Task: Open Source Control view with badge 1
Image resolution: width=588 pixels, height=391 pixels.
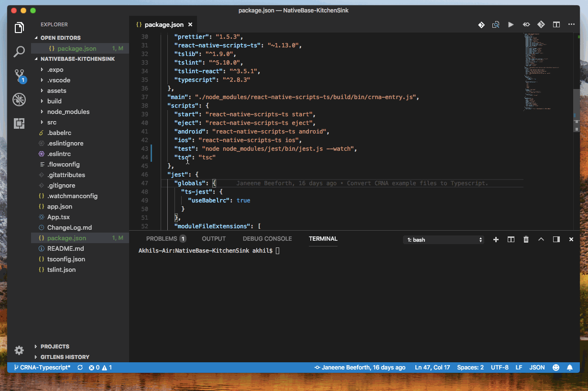Action: point(20,76)
